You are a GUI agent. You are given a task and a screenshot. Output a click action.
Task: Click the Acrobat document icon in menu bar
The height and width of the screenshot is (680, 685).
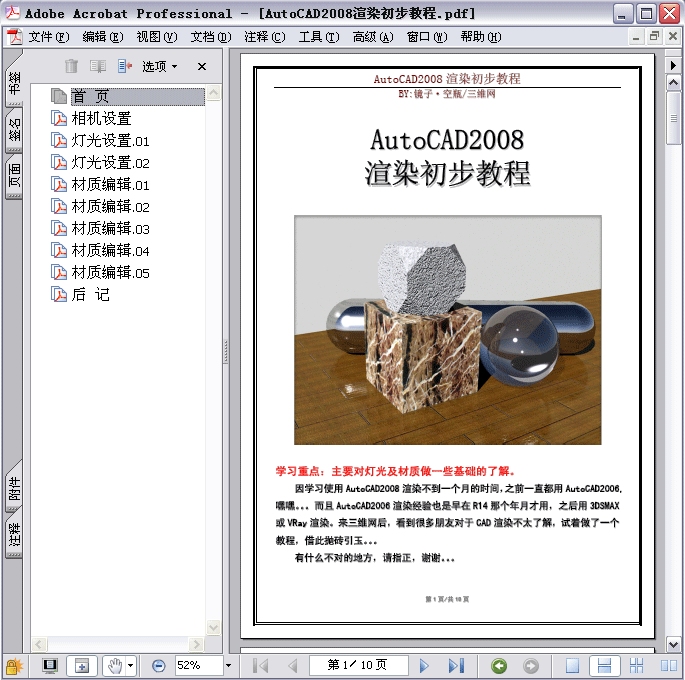click(x=14, y=37)
